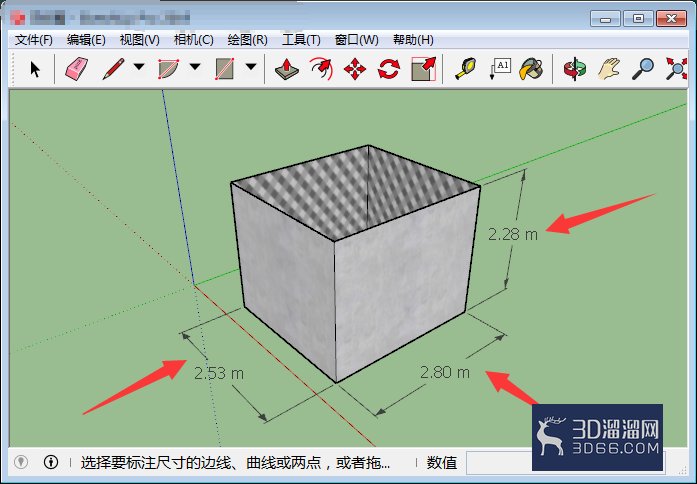Open the 视图(V) menu
This screenshot has width=697, height=484.
click(x=140, y=40)
